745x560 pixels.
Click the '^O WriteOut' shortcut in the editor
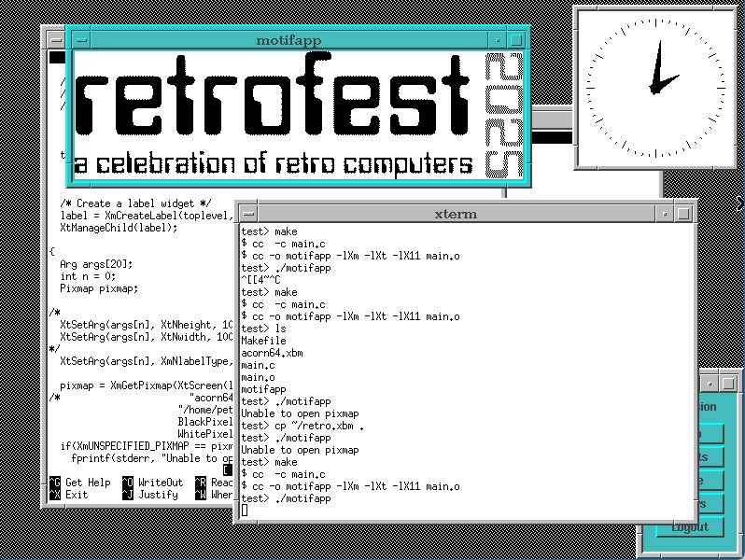coord(152,483)
